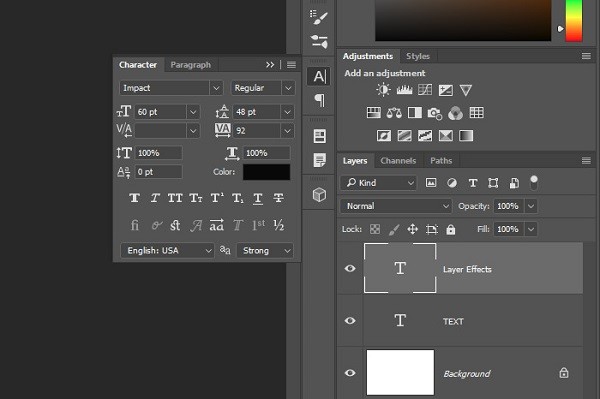Viewport: 600px width, 399px height.
Task: Filter layers by adjustment layer icon
Action: click(x=452, y=183)
